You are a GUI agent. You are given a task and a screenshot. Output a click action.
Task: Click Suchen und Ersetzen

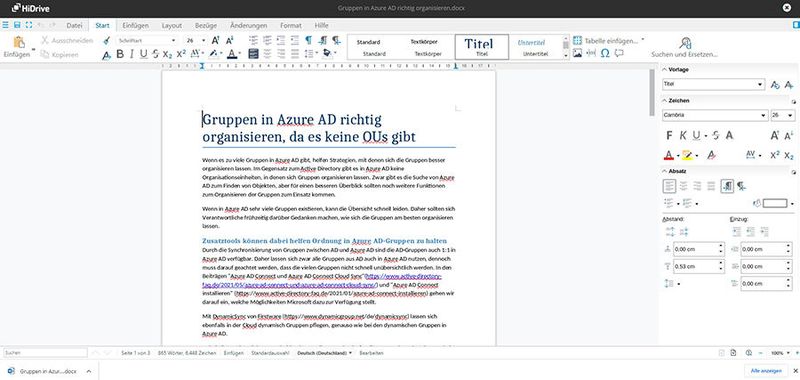pyautogui.click(x=685, y=47)
